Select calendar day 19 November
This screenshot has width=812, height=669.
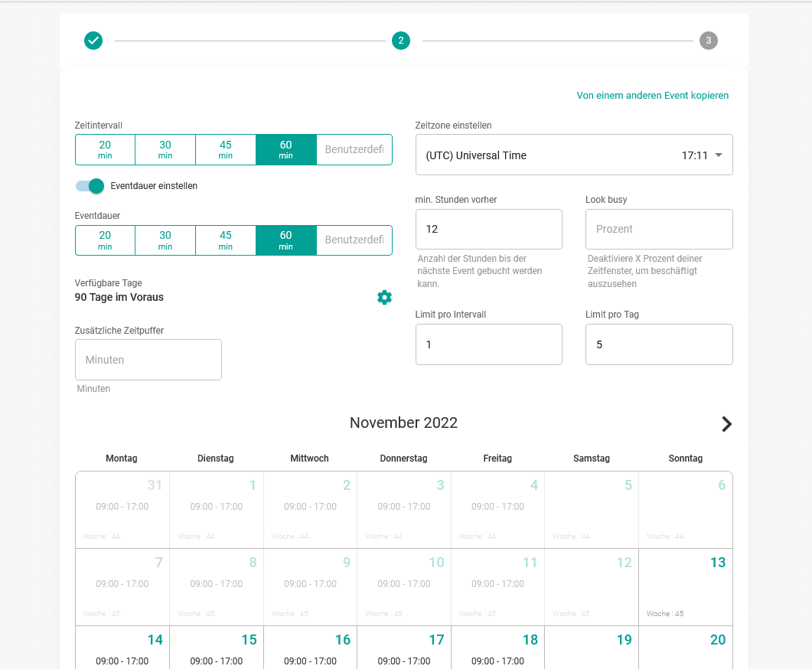(x=592, y=648)
